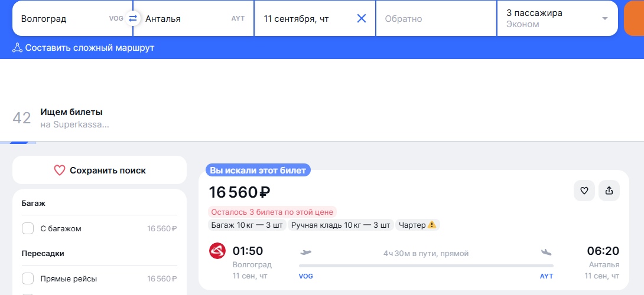644x295 pixels.
Task: Swap origin and destination cities
Action: (x=133, y=18)
